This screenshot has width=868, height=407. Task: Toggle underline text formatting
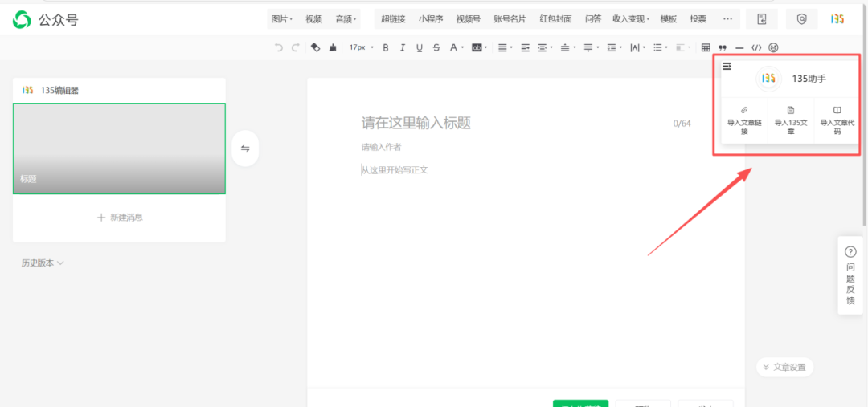pos(419,48)
